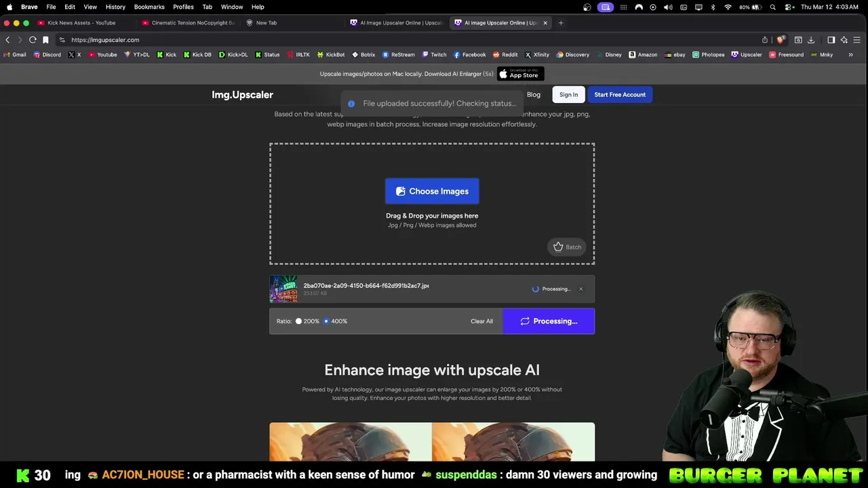This screenshot has height=488, width=868.
Task: Open the Leo AI sparkle icon
Action: click(844, 39)
